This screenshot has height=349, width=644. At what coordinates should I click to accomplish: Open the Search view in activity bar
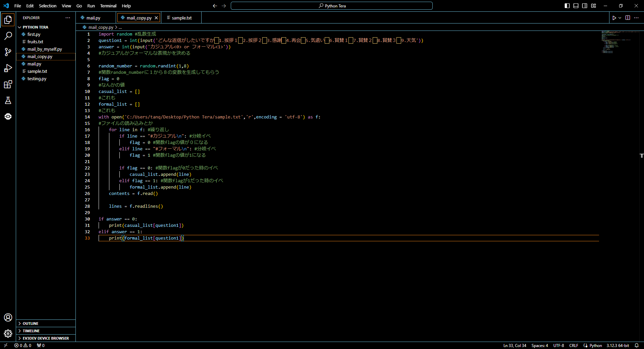[x=8, y=36]
